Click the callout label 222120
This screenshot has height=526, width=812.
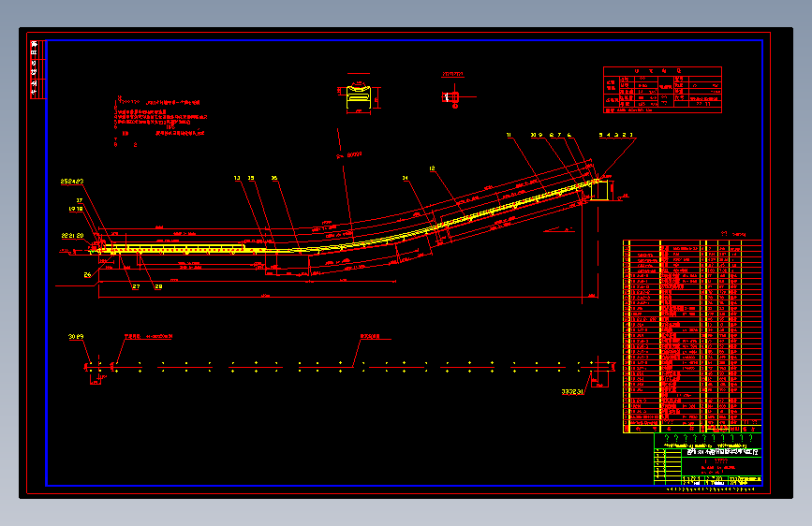pyautogui.click(x=72, y=236)
